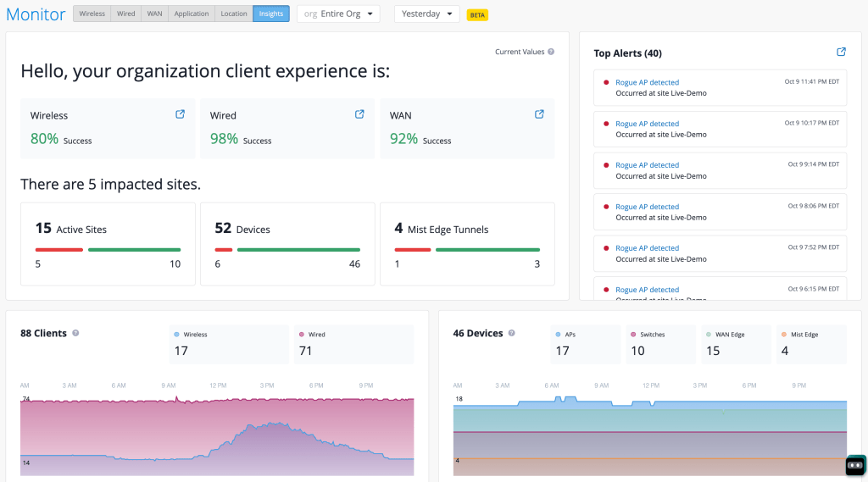Screen dimensions: 868x482
Task: Click the 15 Active Sites card
Action: 108,243
